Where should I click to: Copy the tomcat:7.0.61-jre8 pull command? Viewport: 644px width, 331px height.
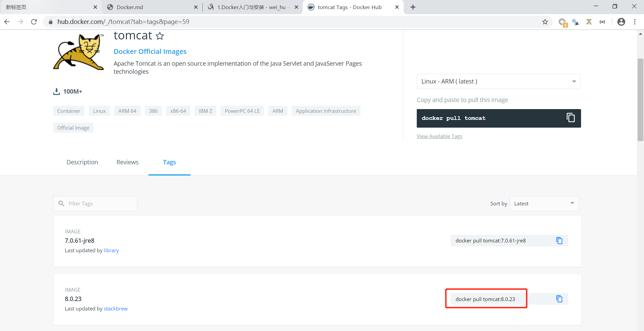click(559, 240)
